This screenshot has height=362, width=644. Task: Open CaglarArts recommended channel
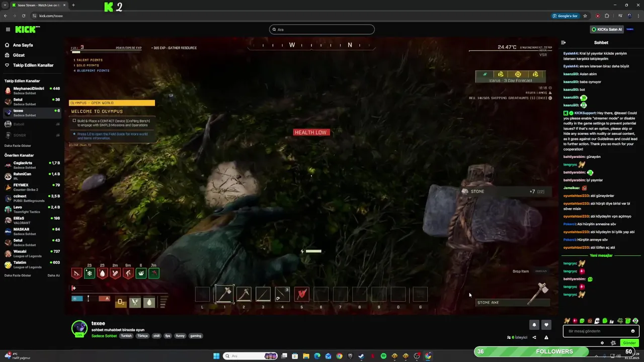[32, 165]
